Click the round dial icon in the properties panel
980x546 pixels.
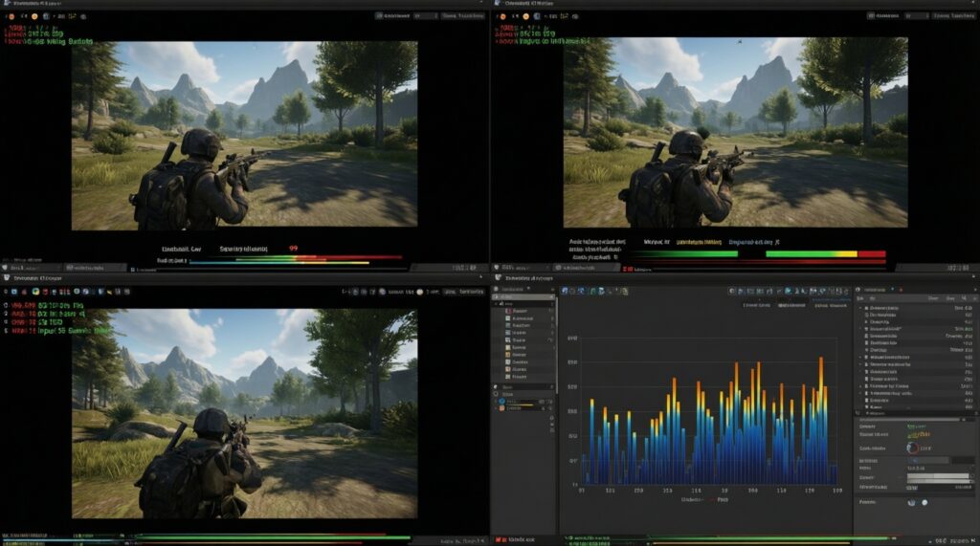pyautogui.click(x=912, y=447)
